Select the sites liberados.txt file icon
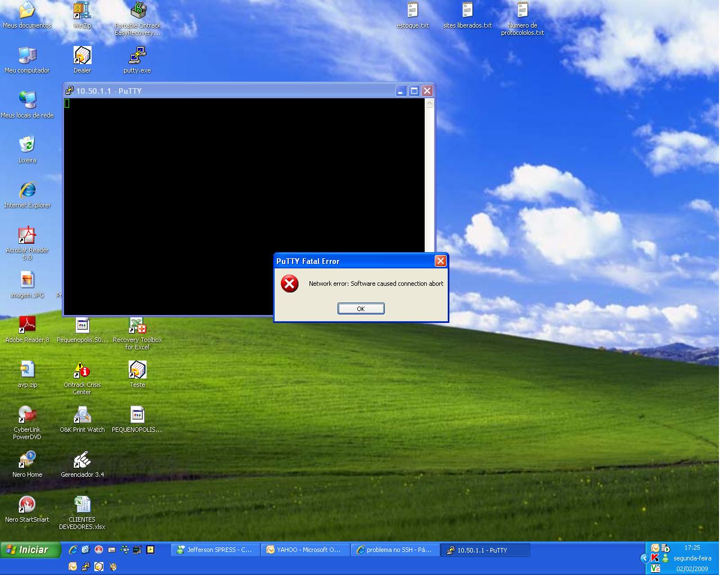728x575 pixels. [467, 15]
